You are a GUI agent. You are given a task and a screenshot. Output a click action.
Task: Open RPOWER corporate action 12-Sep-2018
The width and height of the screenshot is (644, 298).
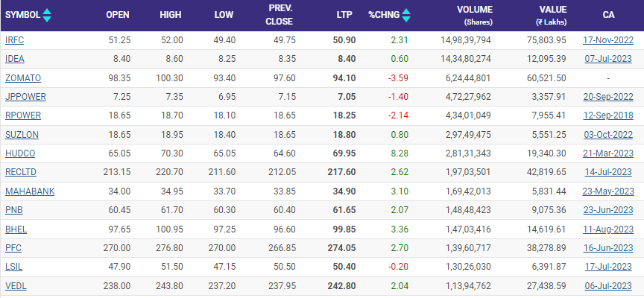pos(608,115)
